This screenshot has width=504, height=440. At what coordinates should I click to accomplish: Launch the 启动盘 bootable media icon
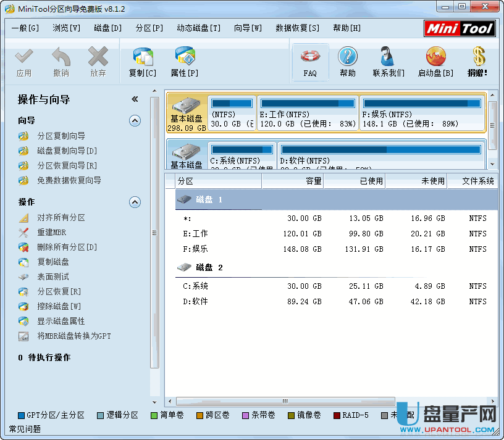pyautogui.click(x=435, y=62)
